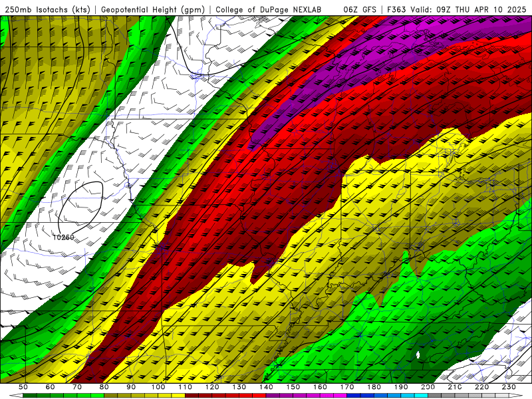This screenshot has width=532, height=399.
Task: Click the 150 value on the color scale
Action: pos(293,387)
